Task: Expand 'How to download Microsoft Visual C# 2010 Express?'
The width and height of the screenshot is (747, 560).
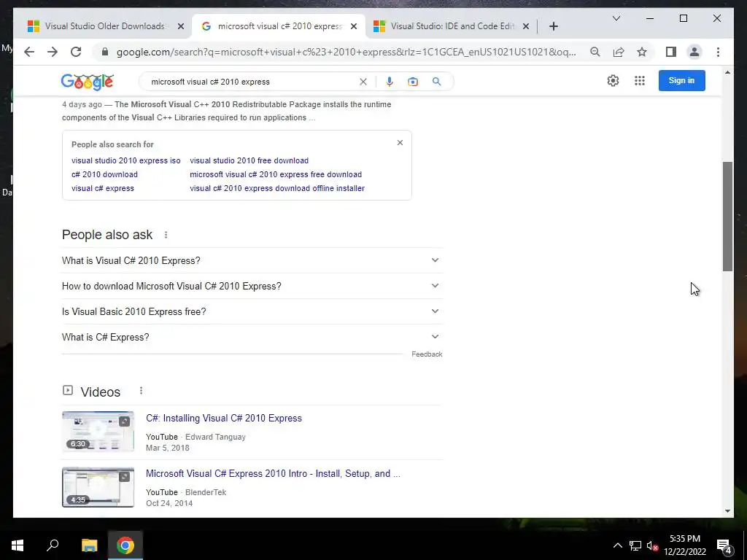Action: click(x=252, y=286)
